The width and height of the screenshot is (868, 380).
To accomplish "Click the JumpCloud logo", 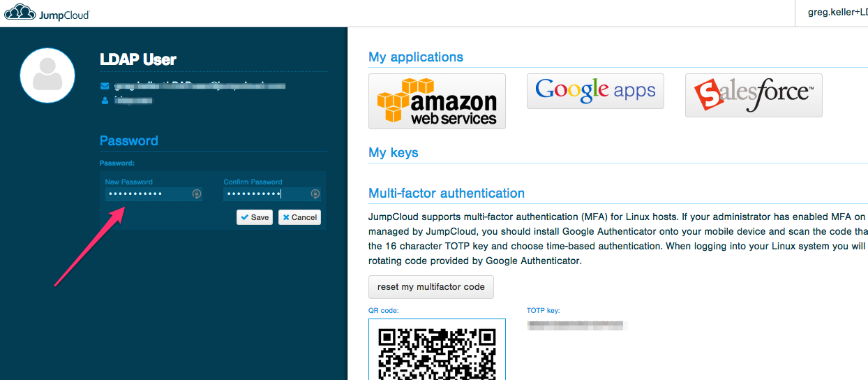I will (x=47, y=13).
